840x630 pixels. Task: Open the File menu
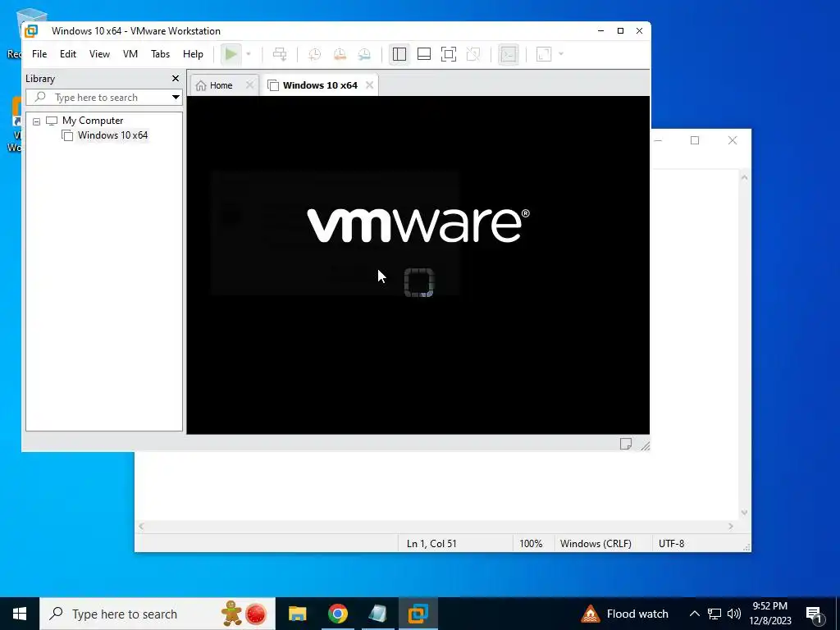pos(39,54)
